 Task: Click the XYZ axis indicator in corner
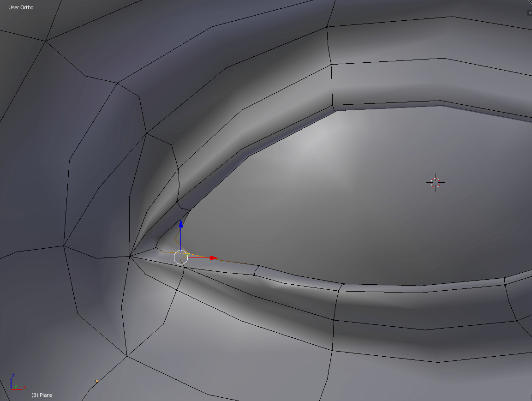coord(17,383)
